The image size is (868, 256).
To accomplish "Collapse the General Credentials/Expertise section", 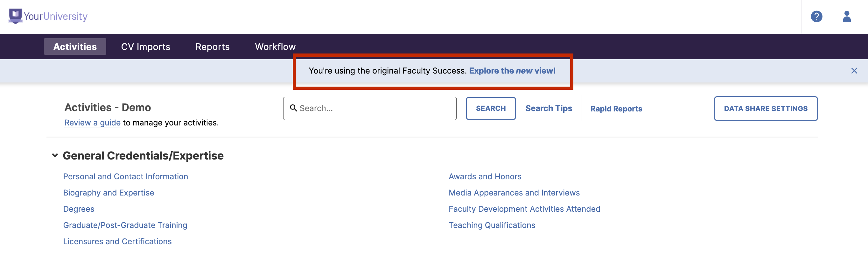I will click(55, 155).
